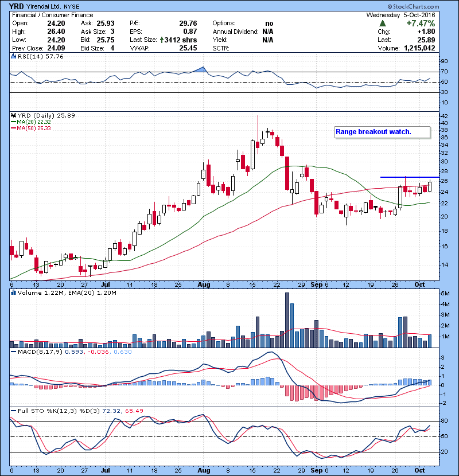Click the Oct label on price chart axis
The height and width of the screenshot is (476, 459).
pos(419,285)
